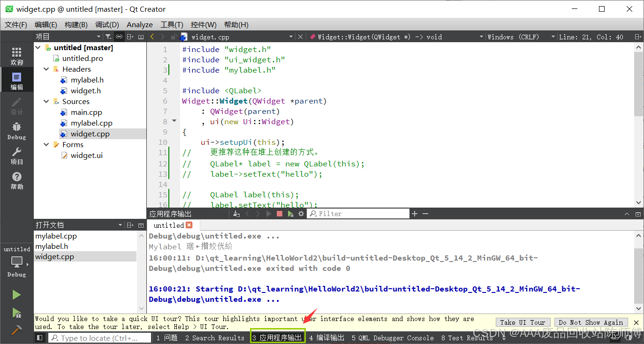
Task: Open the 欢迎 (Welcome) mode
Action: pos(16,56)
